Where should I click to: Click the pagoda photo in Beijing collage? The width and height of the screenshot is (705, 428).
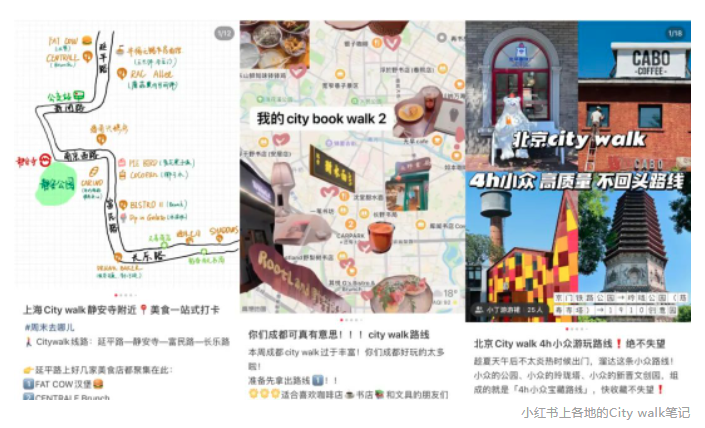tap(634, 246)
